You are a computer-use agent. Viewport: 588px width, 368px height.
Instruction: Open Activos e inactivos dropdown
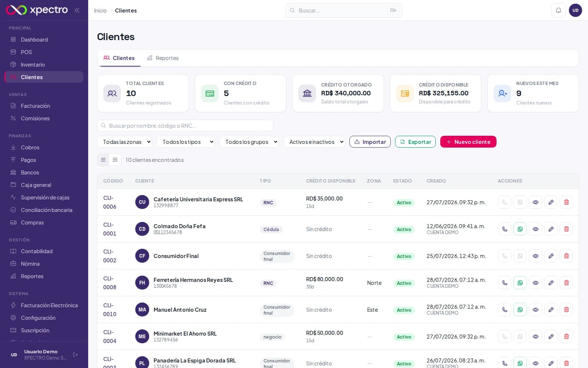click(x=314, y=142)
